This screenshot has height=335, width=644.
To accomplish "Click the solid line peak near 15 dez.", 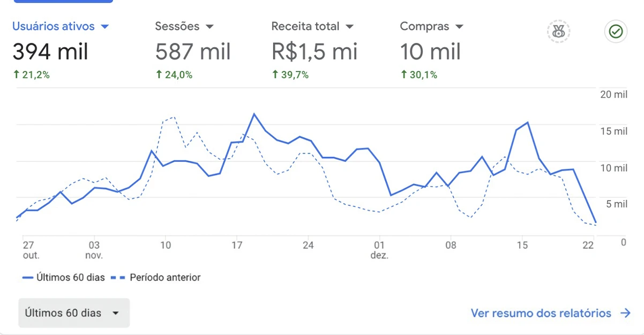I will coord(528,123).
